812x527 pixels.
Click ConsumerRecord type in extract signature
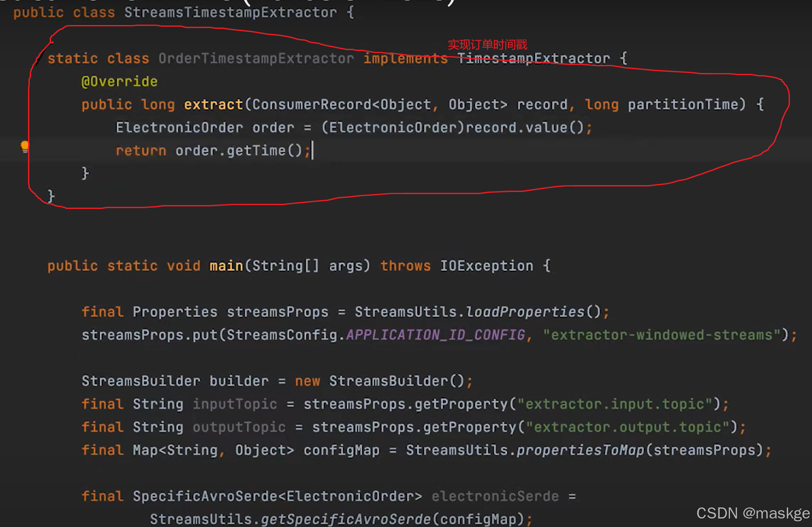tap(312, 104)
